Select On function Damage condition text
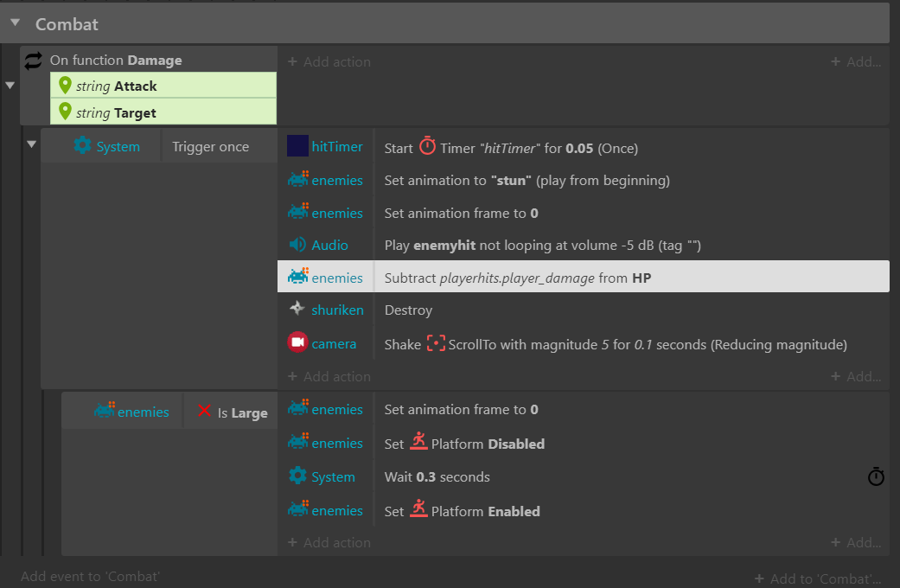This screenshot has height=588, width=900. (116, 61)
